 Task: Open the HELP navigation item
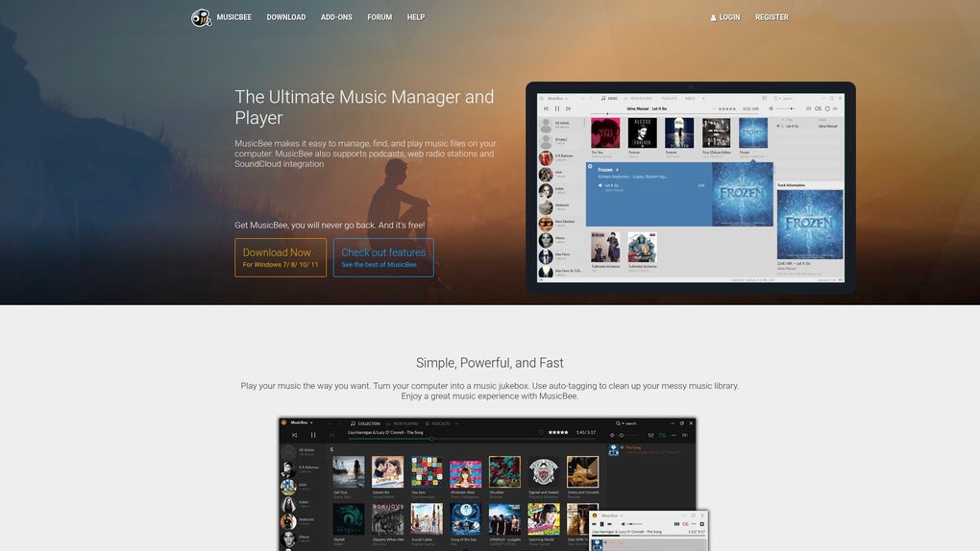pos(416,17)
